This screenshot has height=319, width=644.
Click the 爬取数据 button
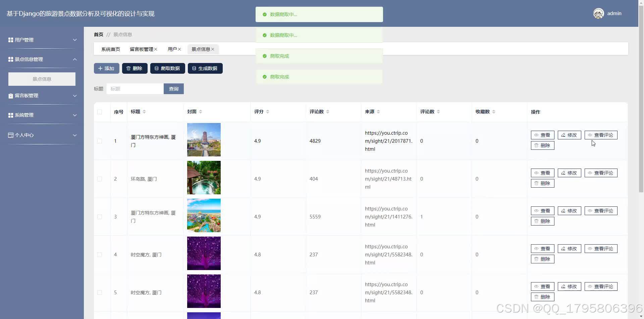pos(168,68)
